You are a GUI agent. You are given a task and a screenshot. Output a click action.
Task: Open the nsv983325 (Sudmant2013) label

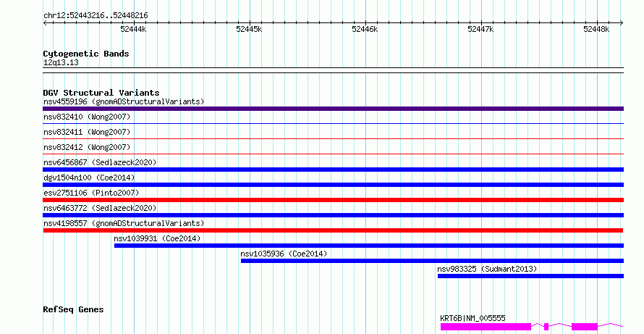tap(487, 269)
